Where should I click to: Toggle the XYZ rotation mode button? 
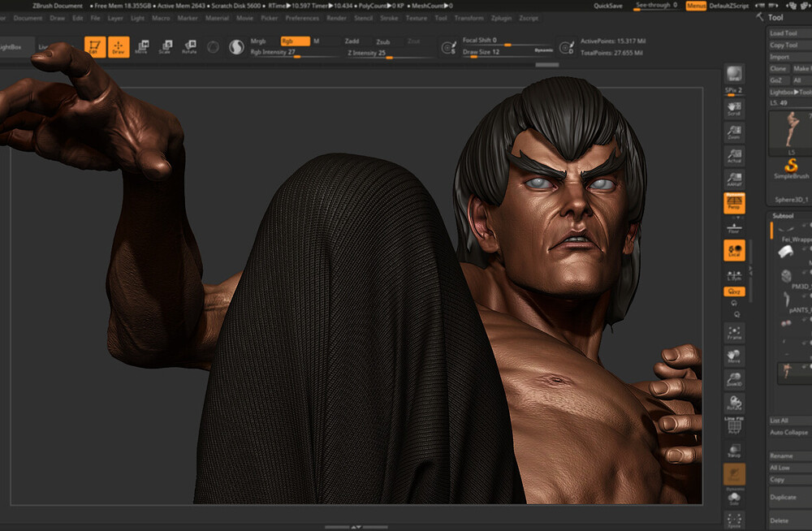734,291
